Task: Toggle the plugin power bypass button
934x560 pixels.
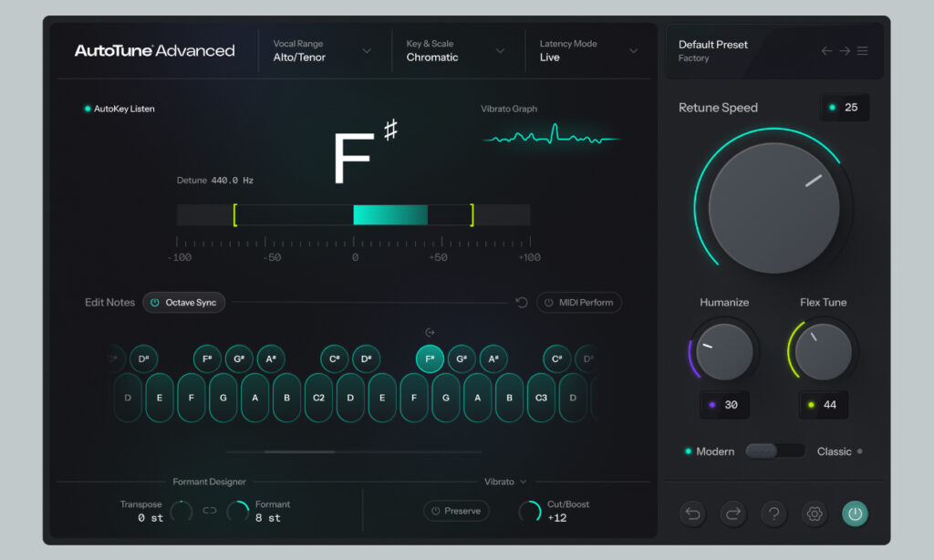Action: coord(855,513)
